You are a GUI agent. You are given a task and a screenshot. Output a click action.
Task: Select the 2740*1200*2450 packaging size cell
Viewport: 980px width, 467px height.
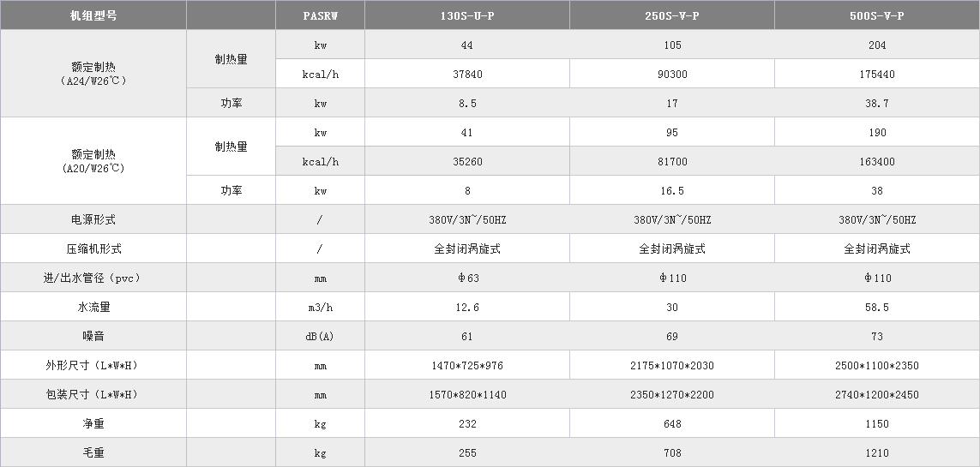click(877, 394)
